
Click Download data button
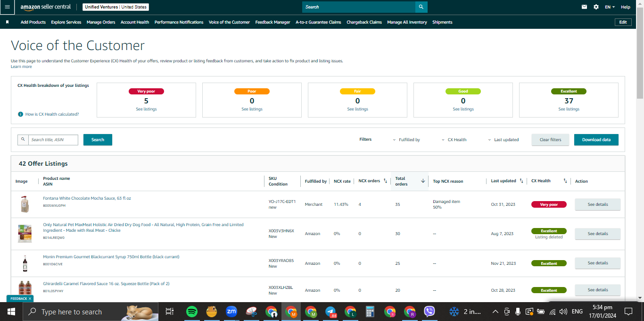tap(596, 140)
